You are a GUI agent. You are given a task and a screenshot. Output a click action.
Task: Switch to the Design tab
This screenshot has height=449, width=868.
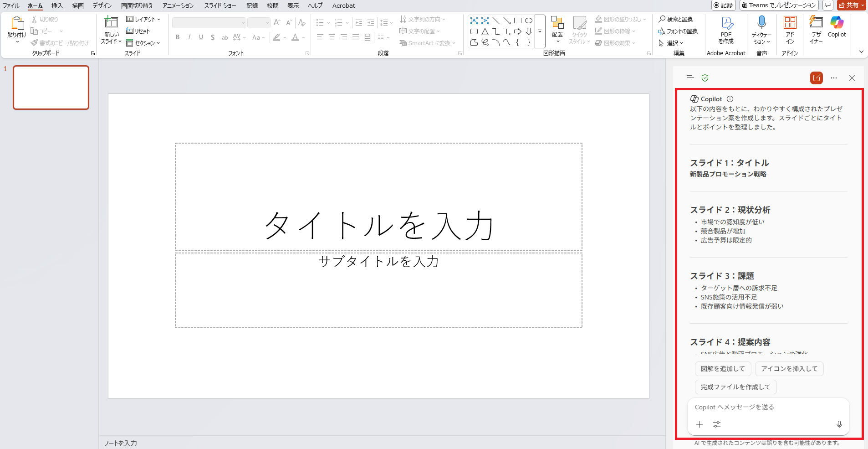pyautogui.click(x=102, y=5)
